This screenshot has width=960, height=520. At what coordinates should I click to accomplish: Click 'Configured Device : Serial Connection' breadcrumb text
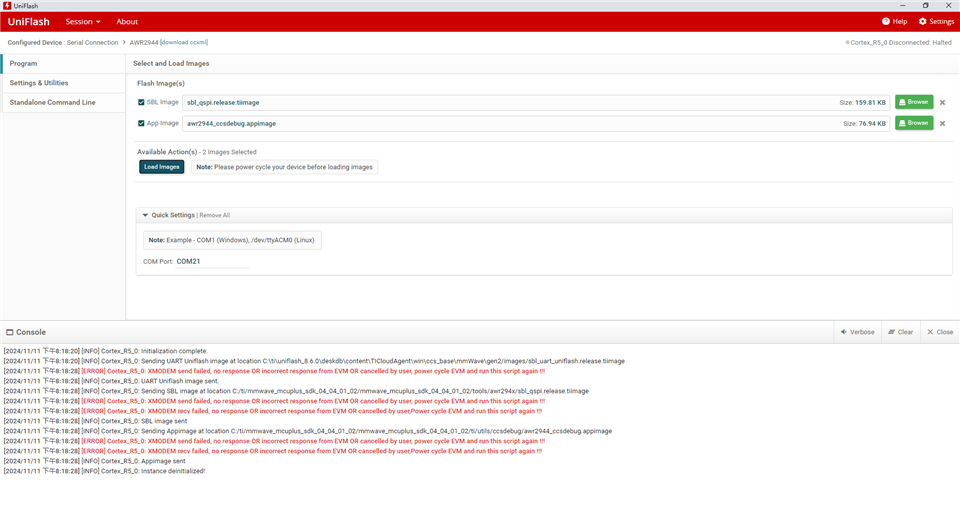coord(62,42)
